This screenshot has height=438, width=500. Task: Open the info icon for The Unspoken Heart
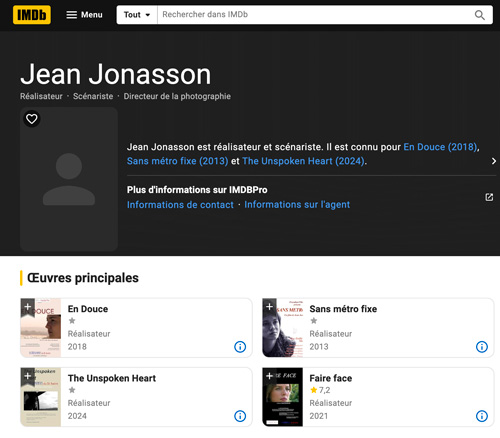[240, 416]
